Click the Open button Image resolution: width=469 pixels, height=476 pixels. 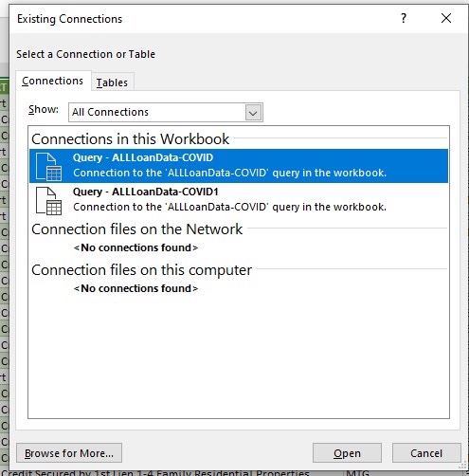click(x=347, y=453)
